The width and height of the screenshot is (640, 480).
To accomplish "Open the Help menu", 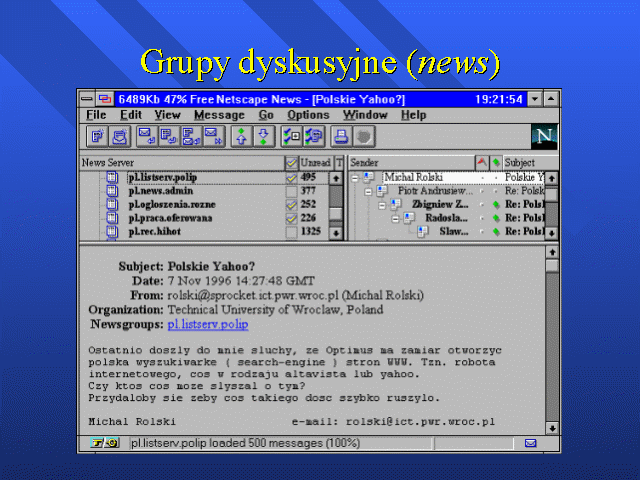I will [413, 115].
